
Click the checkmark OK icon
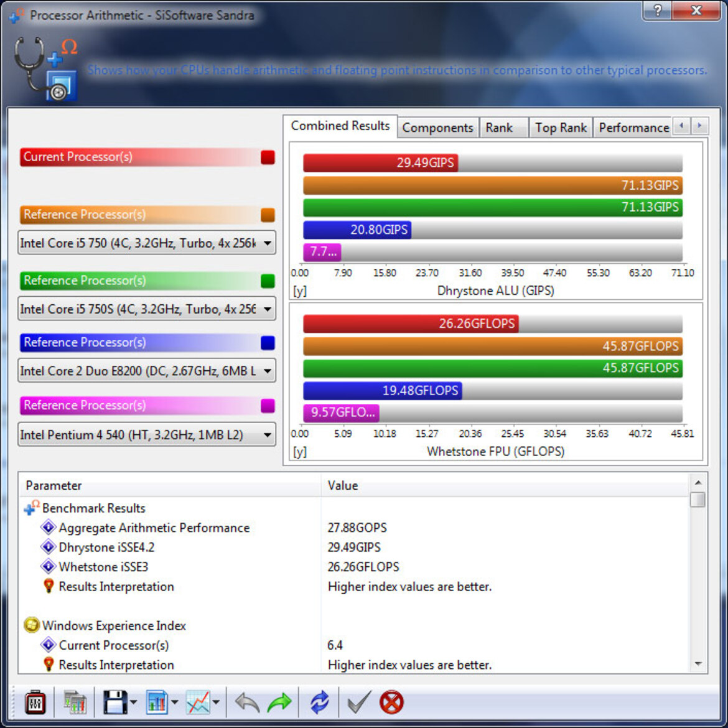(x=360, y=702)
